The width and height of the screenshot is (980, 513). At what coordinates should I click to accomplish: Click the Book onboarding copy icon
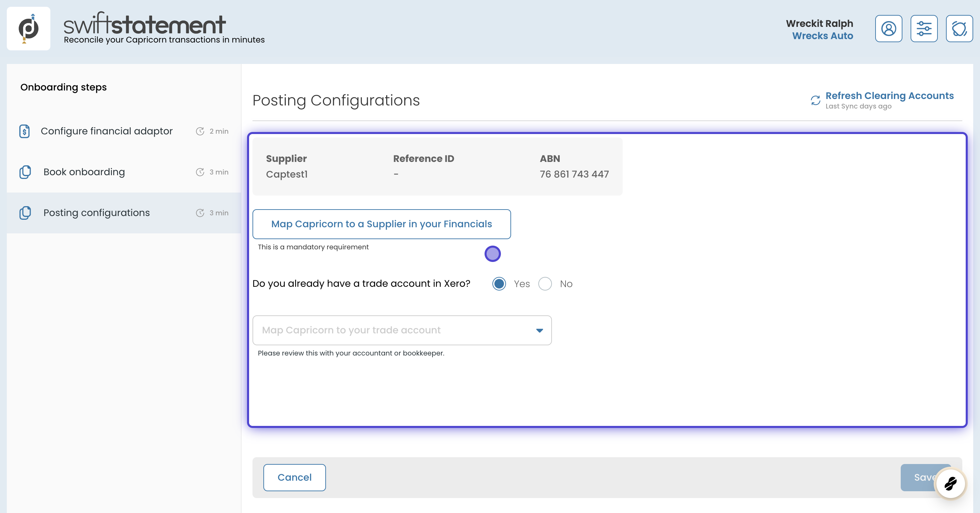tap(25, 172)
